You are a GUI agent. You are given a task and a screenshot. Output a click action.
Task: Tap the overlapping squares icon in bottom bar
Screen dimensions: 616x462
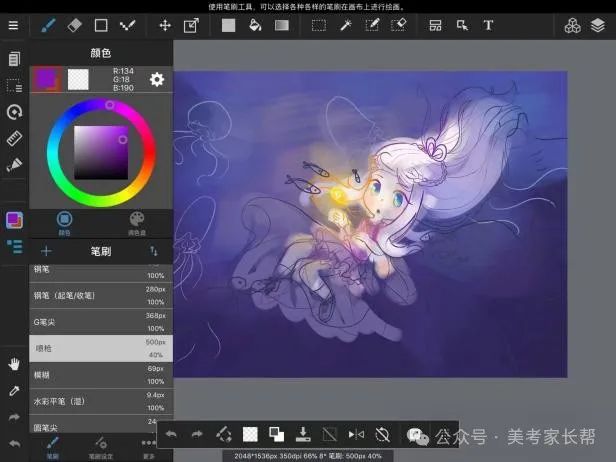(277, 434)
